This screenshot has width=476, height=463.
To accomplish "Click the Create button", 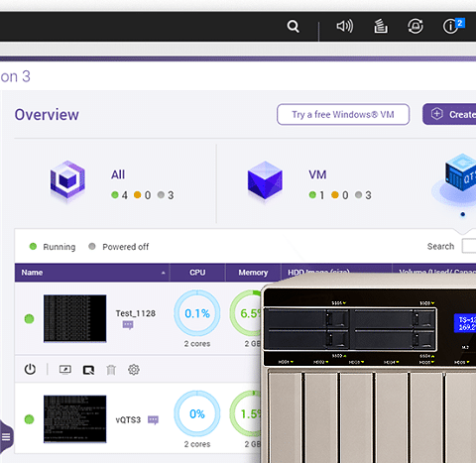I will click(449, 114).
